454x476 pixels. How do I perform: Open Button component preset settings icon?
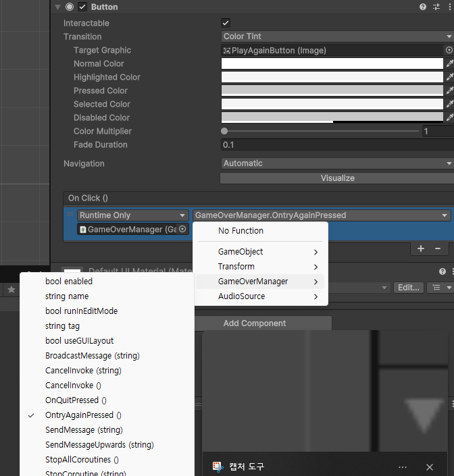(436, 7)
